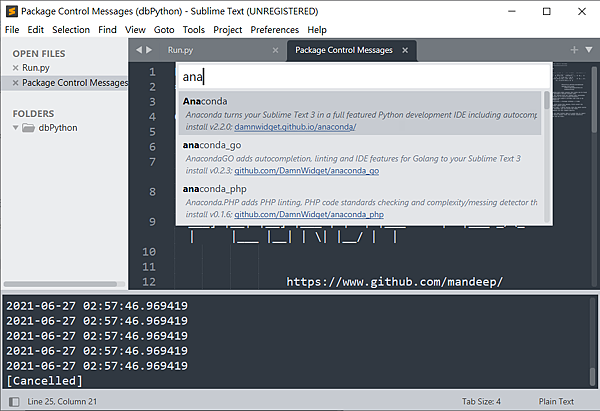Click the package search input field
Image resolution: width=600 pixels, height=411 pixels.
[x=360, y=76]
